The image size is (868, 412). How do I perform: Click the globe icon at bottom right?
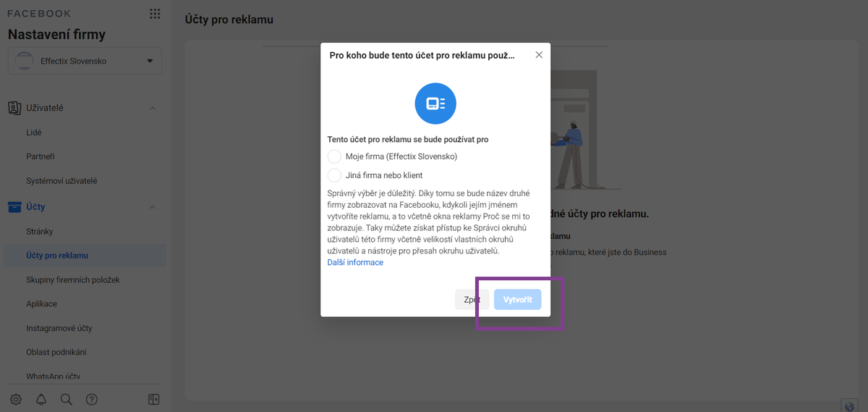(850, 405)
